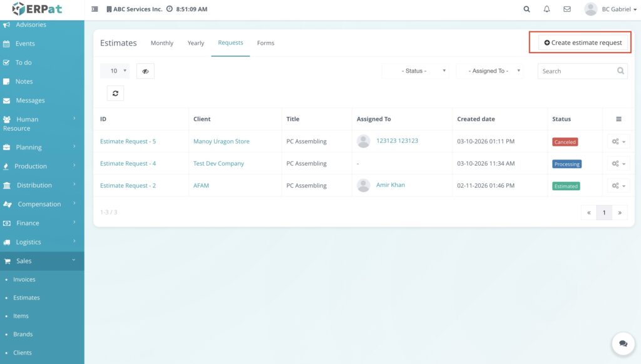641x364 pixels.
Task: Open the mail envelope icon in header
Action: 567,9
